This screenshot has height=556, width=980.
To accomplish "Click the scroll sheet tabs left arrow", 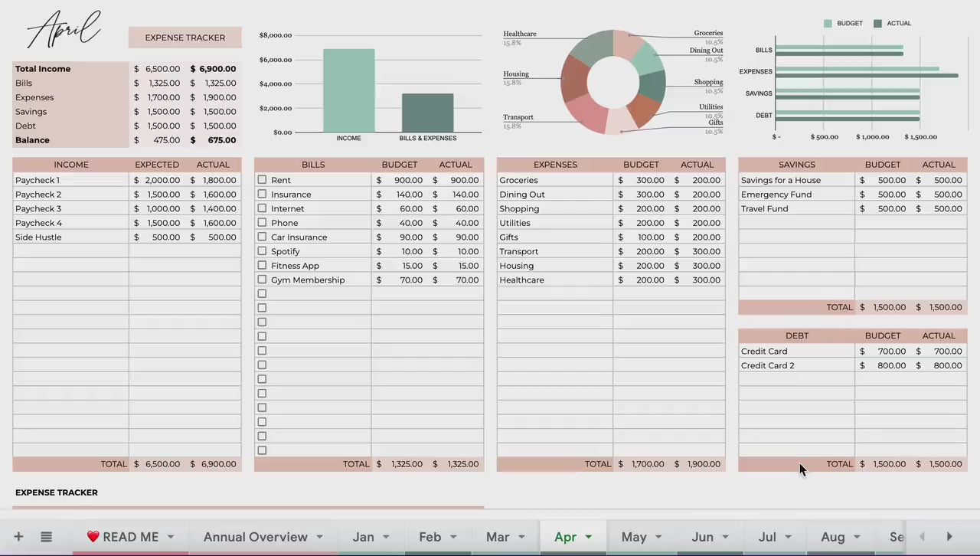I will 922,537.
